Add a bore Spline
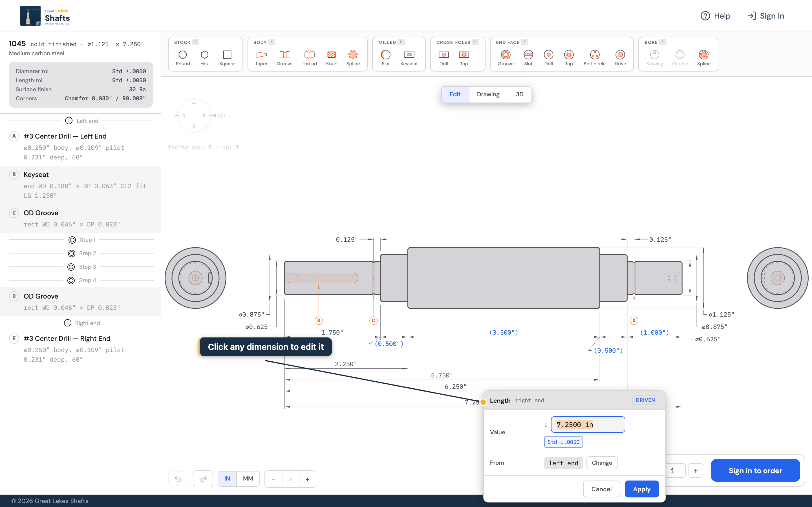 click(x=704, y=58)
